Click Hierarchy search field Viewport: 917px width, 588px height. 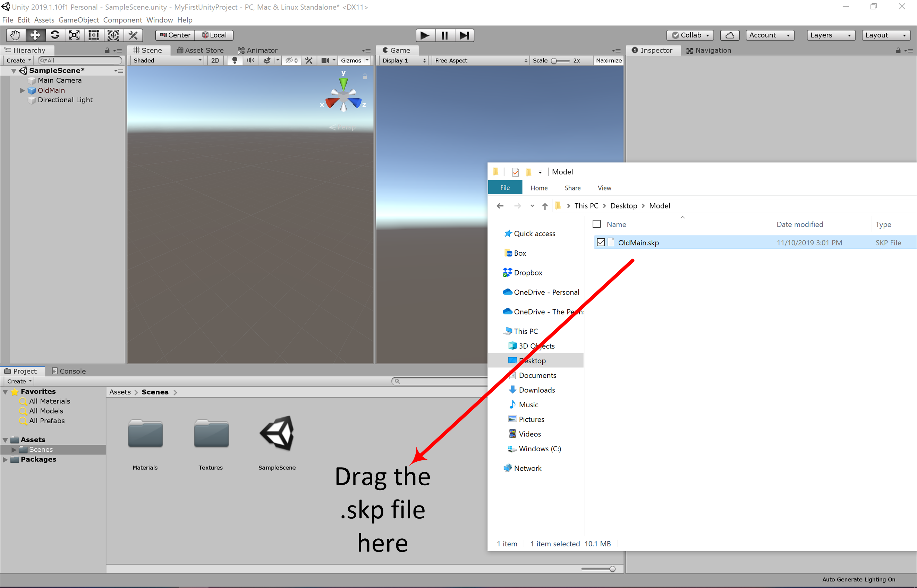80,60
